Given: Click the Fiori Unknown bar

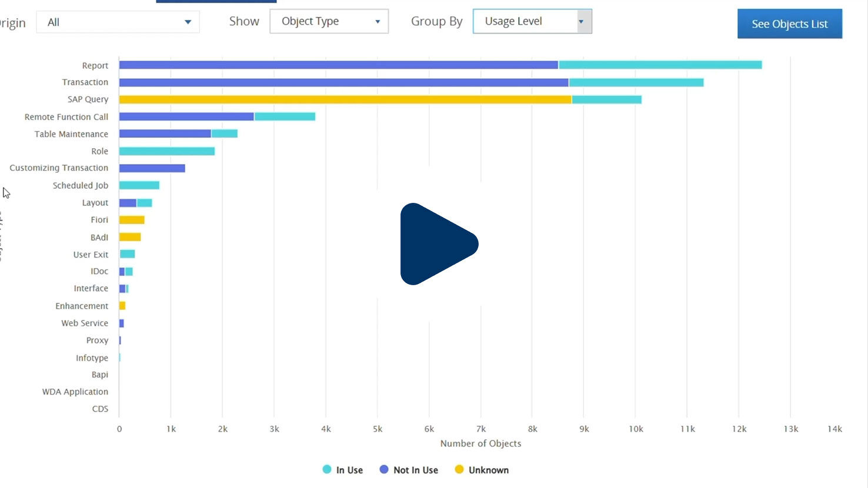Looking at the screenshot, I should 132,220.
